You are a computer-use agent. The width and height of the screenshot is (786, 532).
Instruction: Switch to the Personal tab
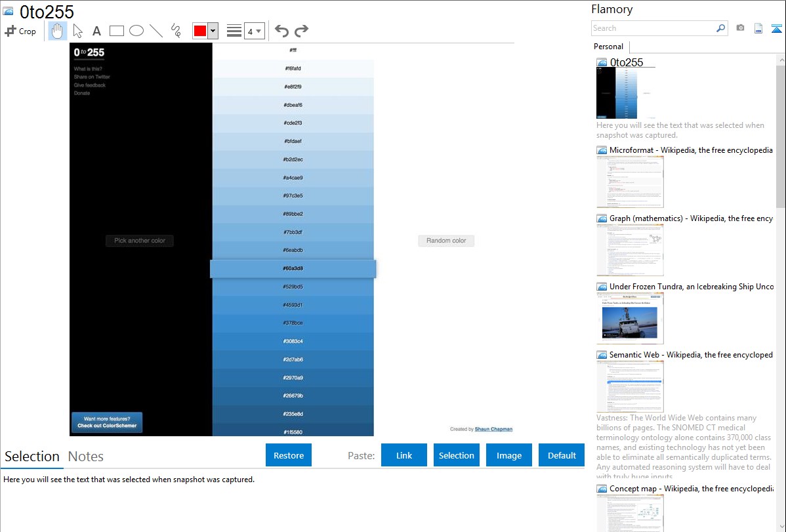pos(608,47)
